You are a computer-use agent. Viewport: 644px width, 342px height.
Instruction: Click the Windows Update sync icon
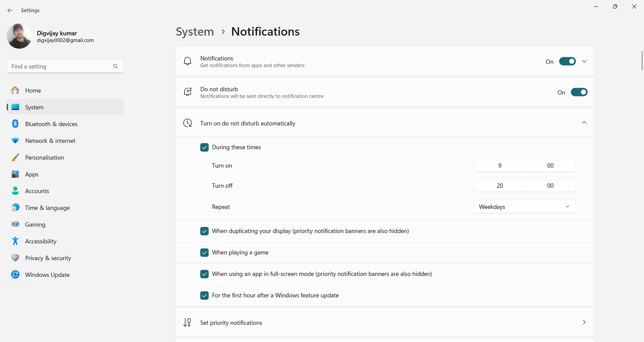tap(15, 275)
